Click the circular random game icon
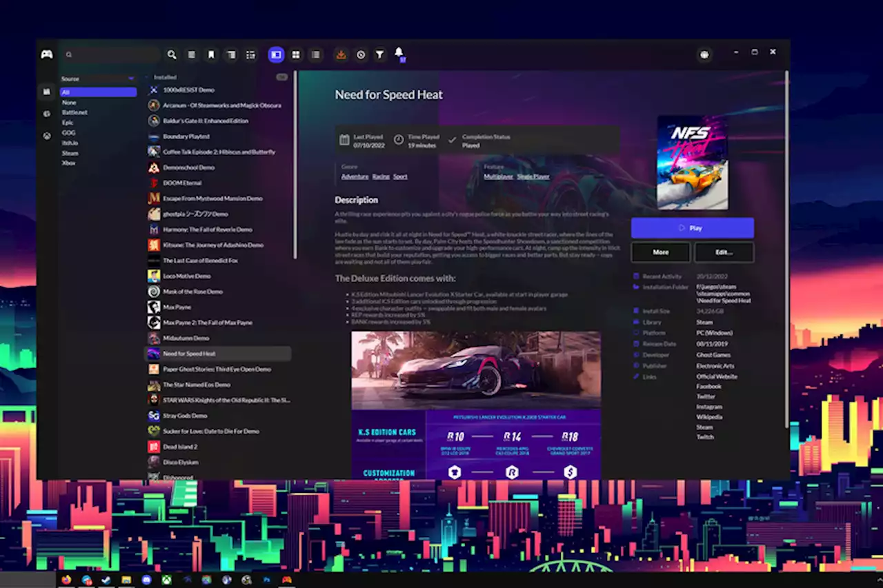 (360, 54)
